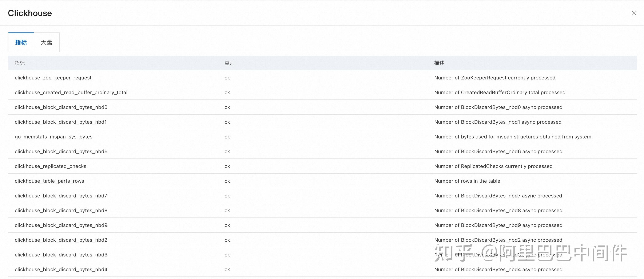Select clickhouse_block_discard_bytes_nbd9 metric

[61, 225]
